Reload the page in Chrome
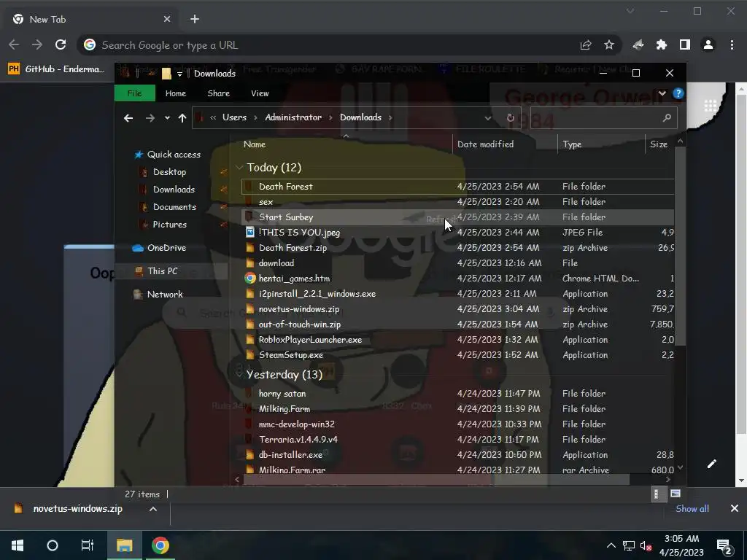The height and width of the screenshot is (560, 747). click(x=61, y=44)
